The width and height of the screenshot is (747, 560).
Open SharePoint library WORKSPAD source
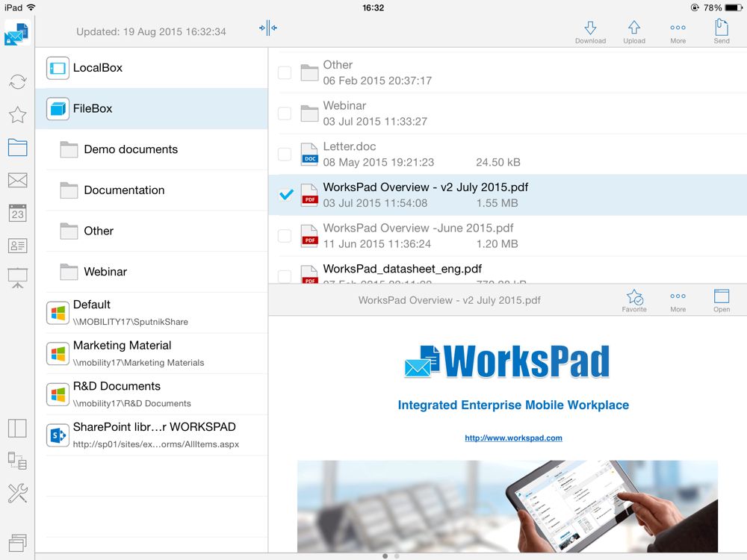click(152, 435)
